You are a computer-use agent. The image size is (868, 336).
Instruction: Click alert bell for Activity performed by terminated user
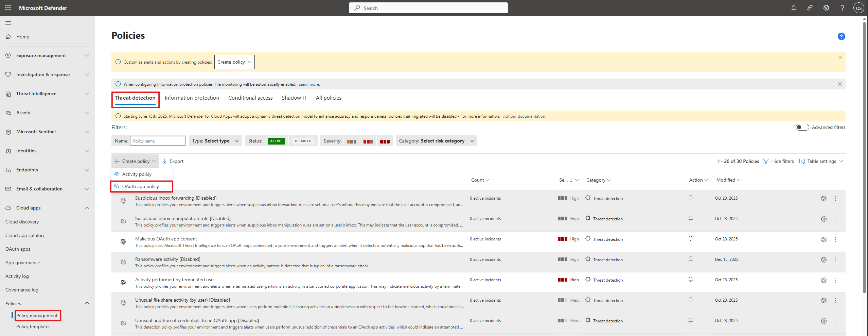(690, 280)
